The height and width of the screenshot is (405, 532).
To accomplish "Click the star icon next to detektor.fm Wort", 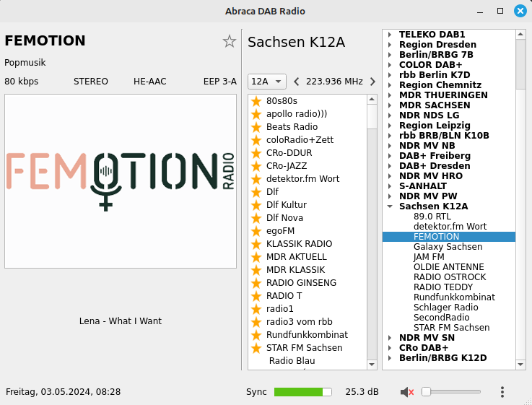I will (x=256, y=179).
